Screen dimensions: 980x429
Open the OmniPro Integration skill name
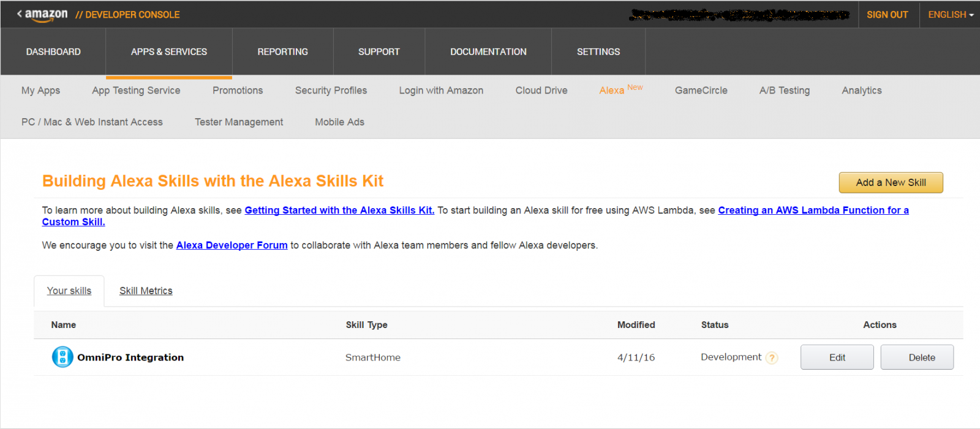[130, 357]
